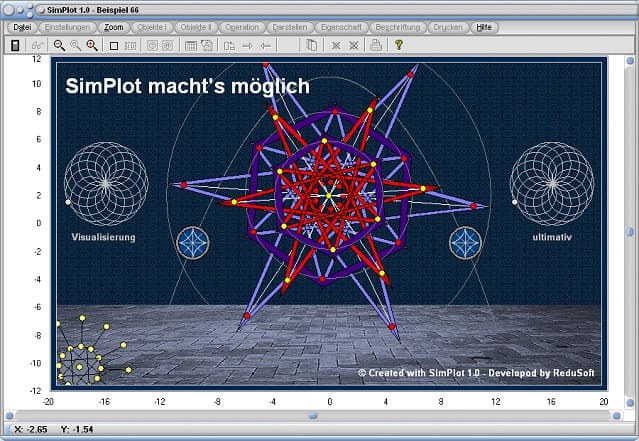Click the spirograph above Visualisierung label
Image resolution: width=639 pixels, height=441 pixels.
[x=106, y=184]
